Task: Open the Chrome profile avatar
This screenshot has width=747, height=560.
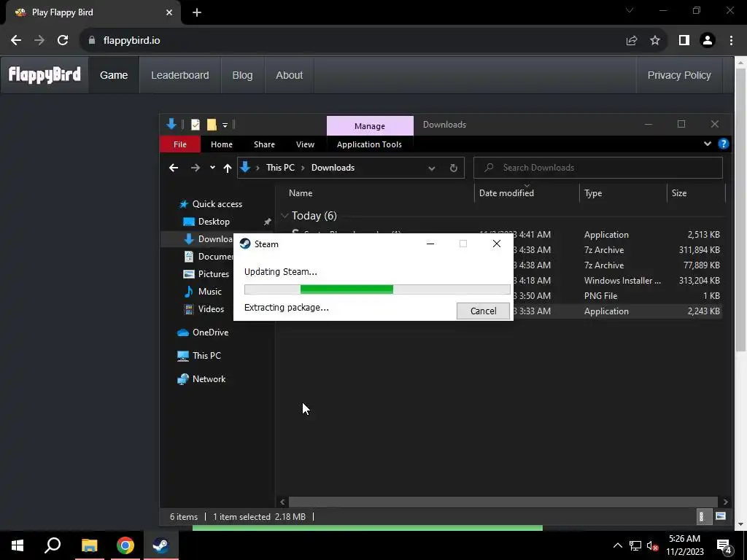Action: 708,41
